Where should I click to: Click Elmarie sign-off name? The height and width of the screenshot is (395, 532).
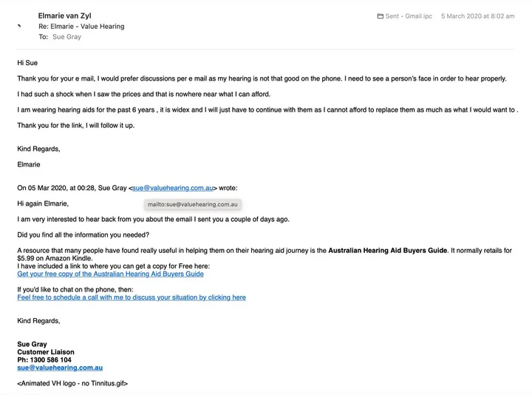[x=29, y=164]
